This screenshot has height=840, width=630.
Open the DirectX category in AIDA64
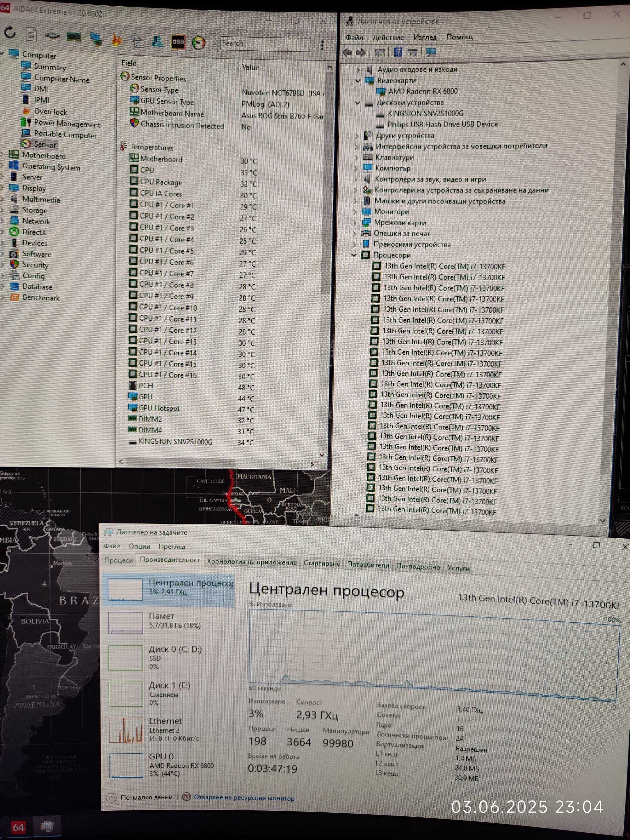(34, 232)
